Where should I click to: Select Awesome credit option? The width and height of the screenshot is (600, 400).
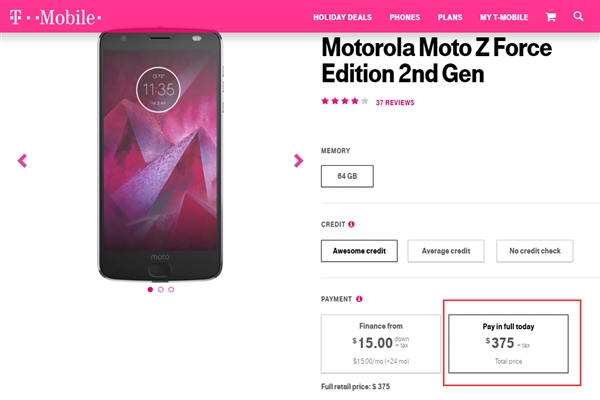click(359, 250)
